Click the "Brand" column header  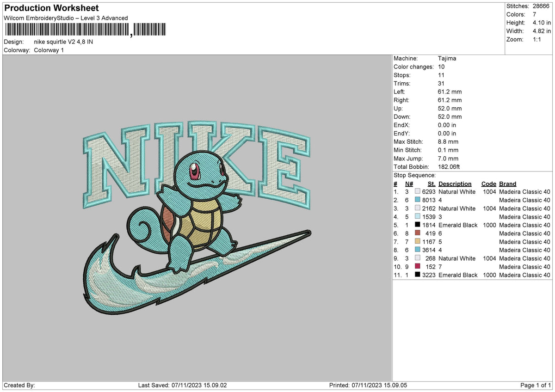(x=508, y=184)
